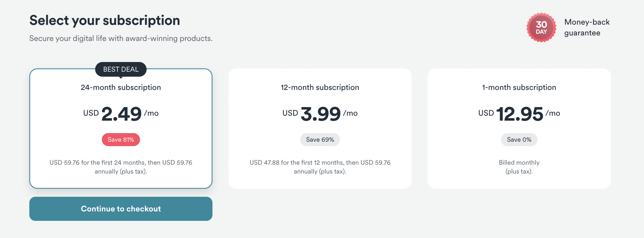The height and width of the screenshot is (238, 644).
Task: Click the 12-month subscription title
Action: point(320,87)
